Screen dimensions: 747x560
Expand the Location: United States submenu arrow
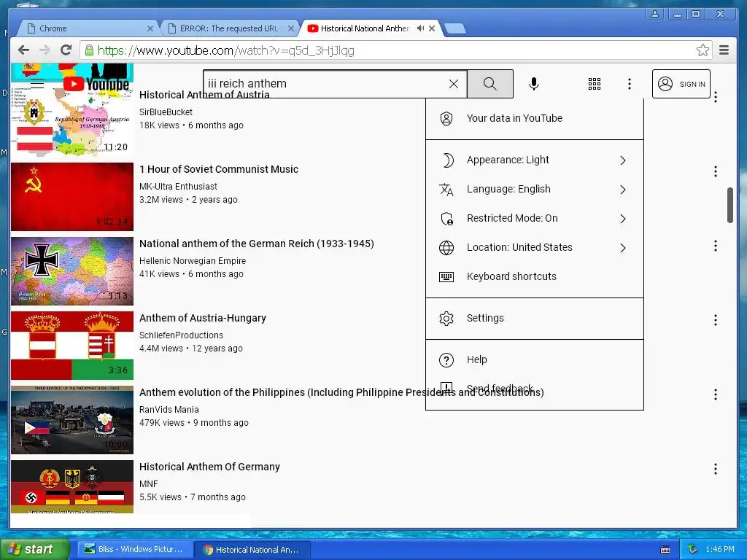pyautogui.click(x=623, y=248)
